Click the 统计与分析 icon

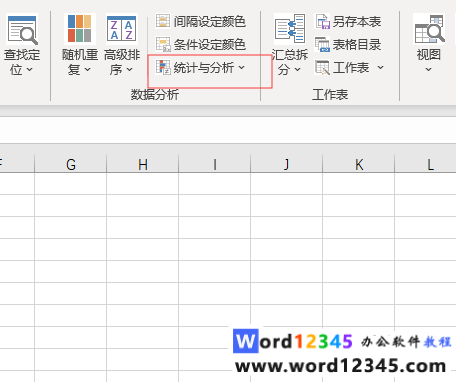pyautogui.click(x=163, y=67)
